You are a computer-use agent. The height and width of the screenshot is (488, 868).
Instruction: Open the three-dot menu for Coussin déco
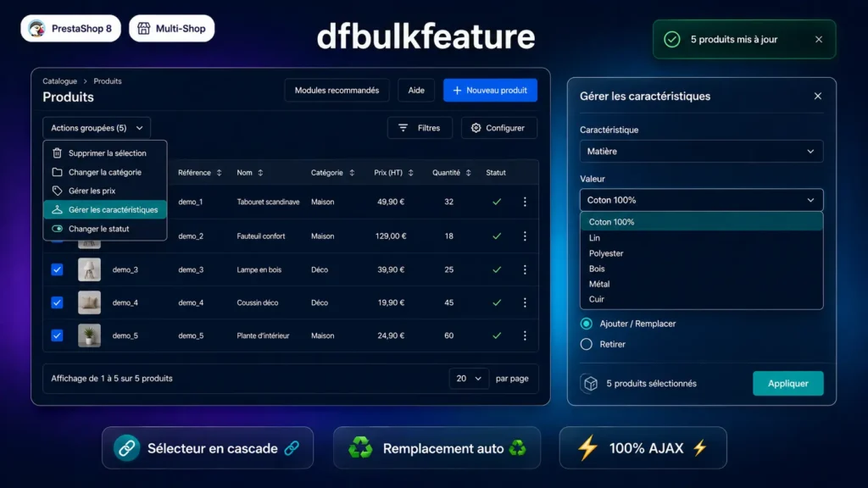pyautogui.click(x=525, y=302)
